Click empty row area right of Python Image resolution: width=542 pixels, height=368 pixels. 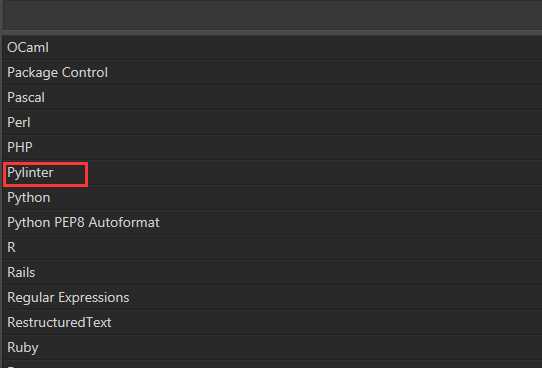tap(296, 198)
